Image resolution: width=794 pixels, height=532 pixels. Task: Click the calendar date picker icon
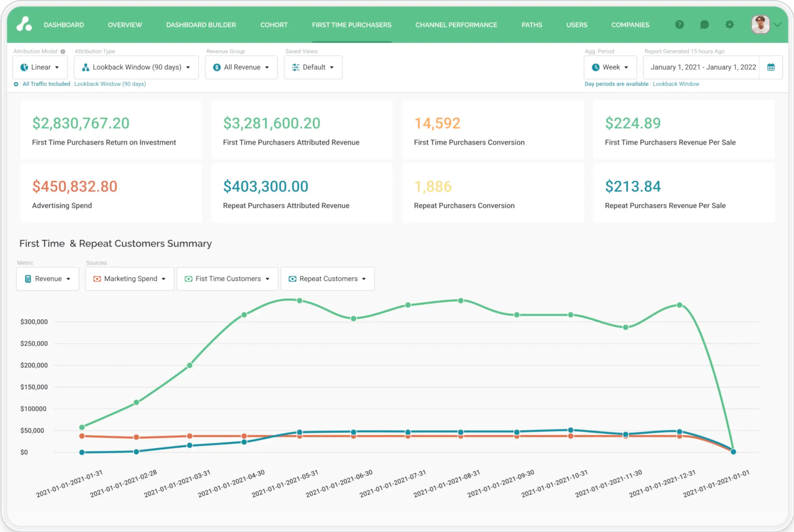click(x=771, y=67)
